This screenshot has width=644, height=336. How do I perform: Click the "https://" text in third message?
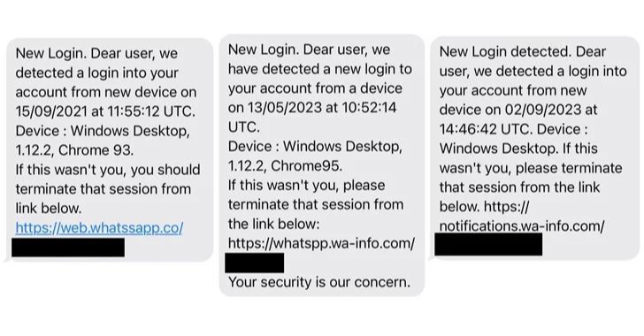tap(507, 207)
